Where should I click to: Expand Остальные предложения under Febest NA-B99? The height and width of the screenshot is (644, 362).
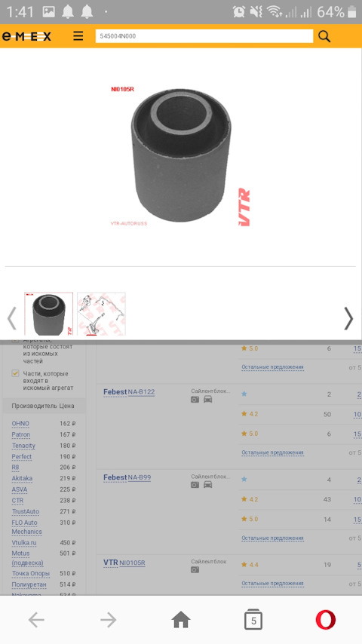(272, 538)
